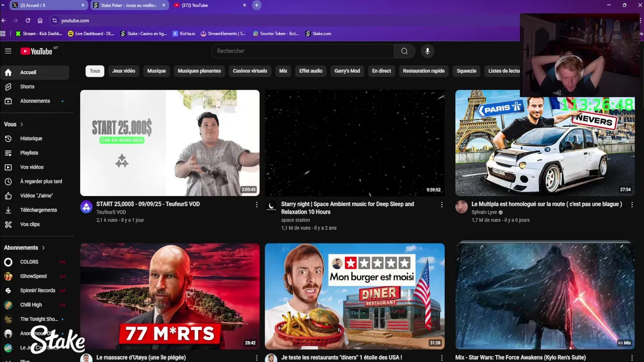Open 77 M*RTS video thumbnail
This screenshot has height=362, width=644.
(170, 296)
